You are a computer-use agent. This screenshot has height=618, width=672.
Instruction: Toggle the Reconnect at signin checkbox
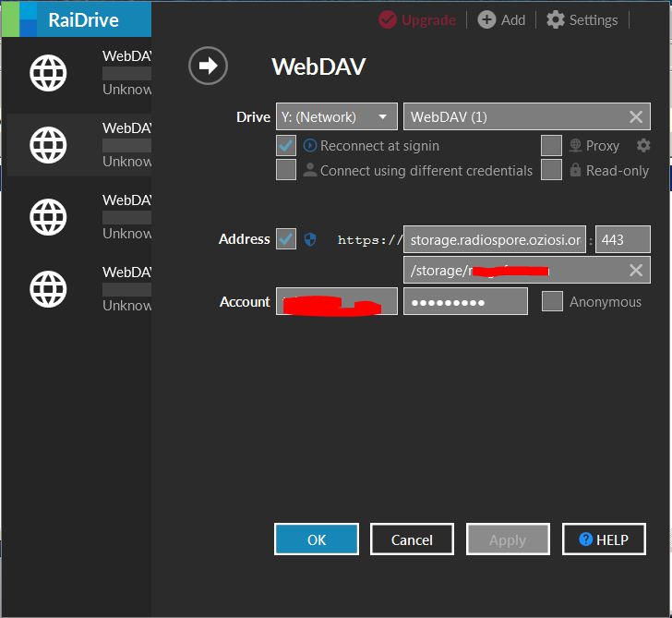[x=286, y=146]
